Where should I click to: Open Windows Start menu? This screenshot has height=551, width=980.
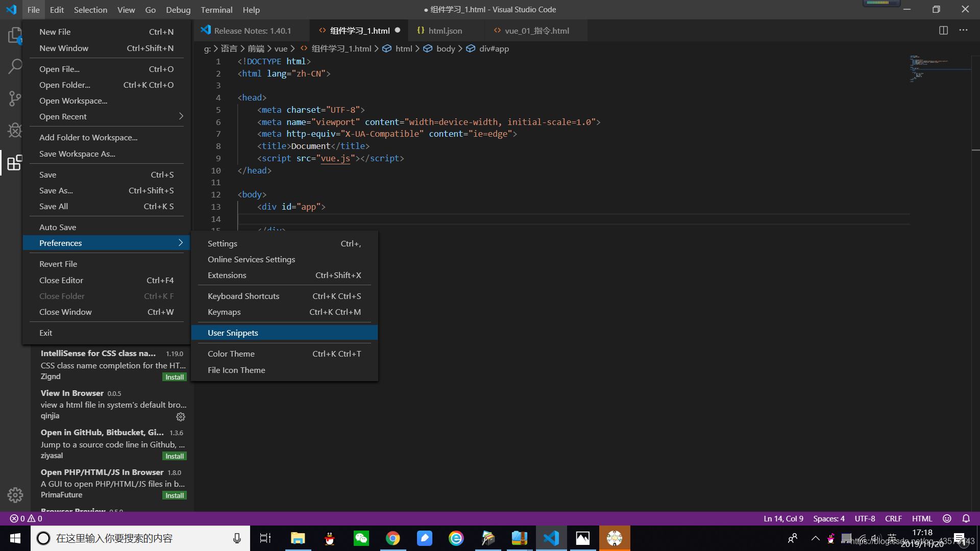[x=15, y=538]
